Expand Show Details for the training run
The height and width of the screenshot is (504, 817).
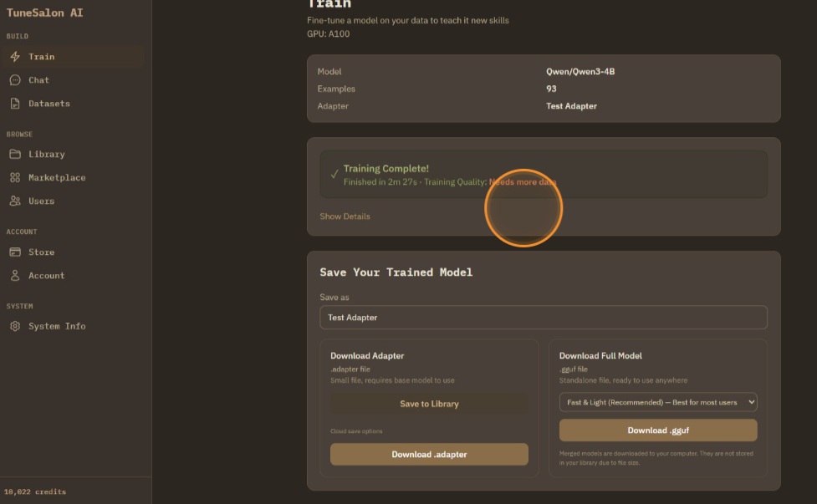345,216
